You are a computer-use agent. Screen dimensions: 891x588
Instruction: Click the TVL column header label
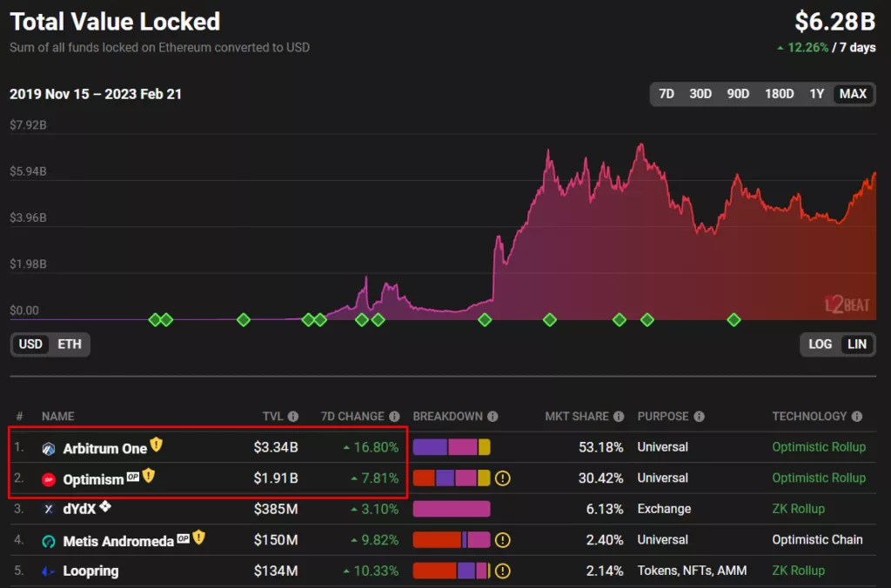(272, 417)
